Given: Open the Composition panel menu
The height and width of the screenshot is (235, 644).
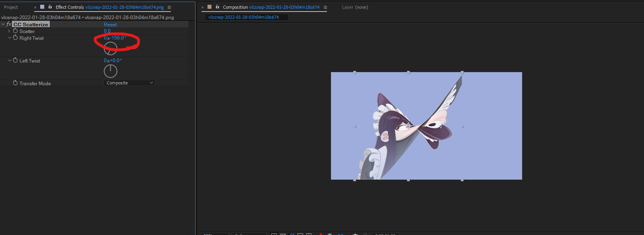Looking at the screenshot, I should tap(325, 8).
